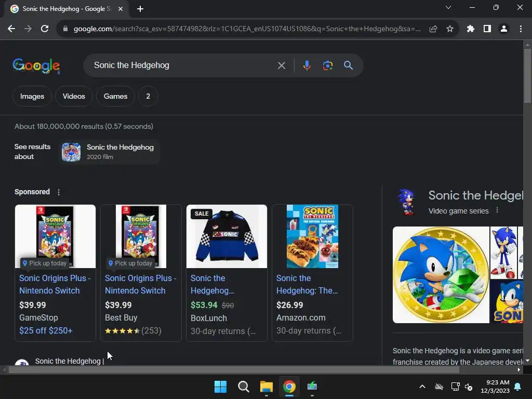Open BoxLunch Sonic jacket image
532x399 pixels.
click(227, 236)
